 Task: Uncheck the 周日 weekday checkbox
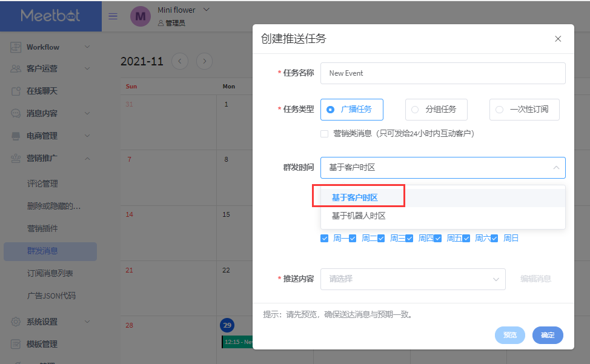tap(494, 239)
